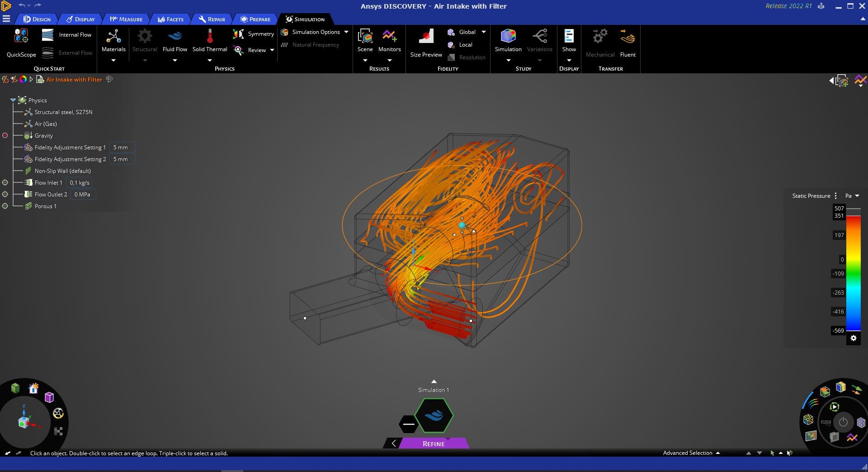
Task: Click the purple cube view icon
Action: point(49,397)
